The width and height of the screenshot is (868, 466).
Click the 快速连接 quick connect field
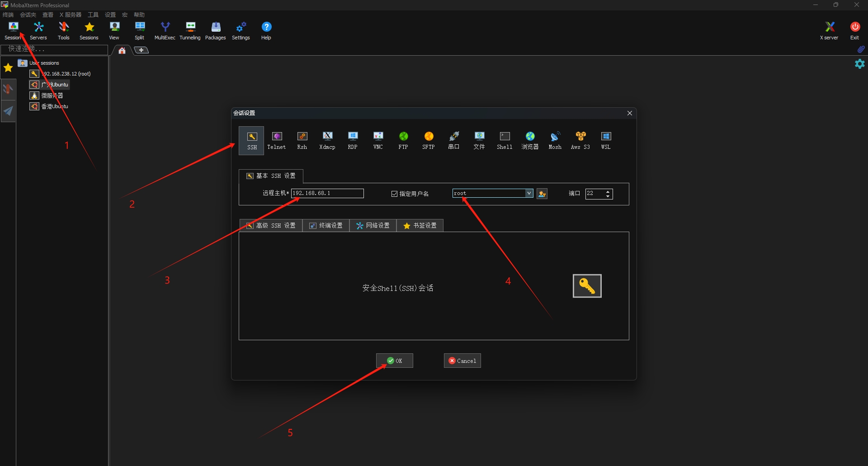click(54, 49)
